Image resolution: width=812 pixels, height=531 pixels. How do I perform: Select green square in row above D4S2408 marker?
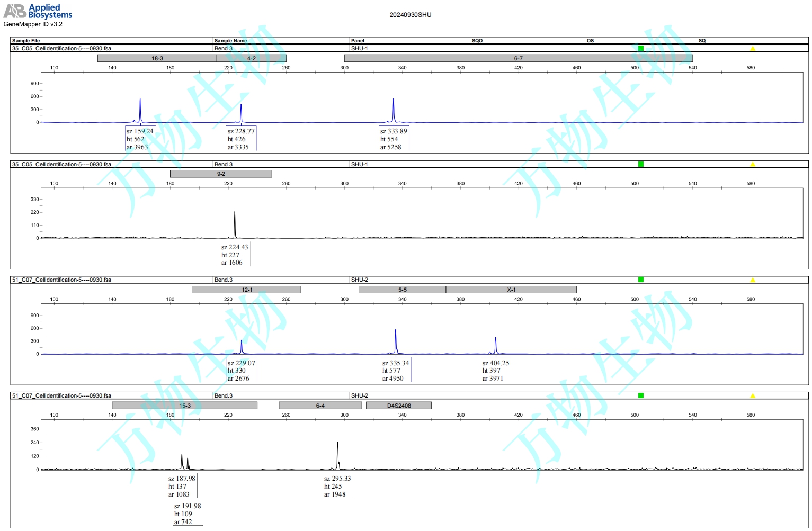(641, 395)
